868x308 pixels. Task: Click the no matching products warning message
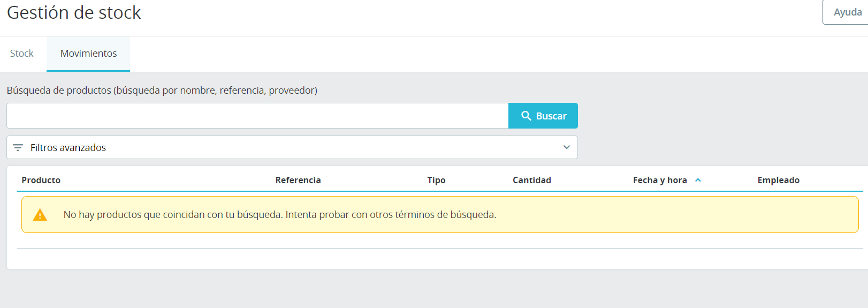point(280,215)
